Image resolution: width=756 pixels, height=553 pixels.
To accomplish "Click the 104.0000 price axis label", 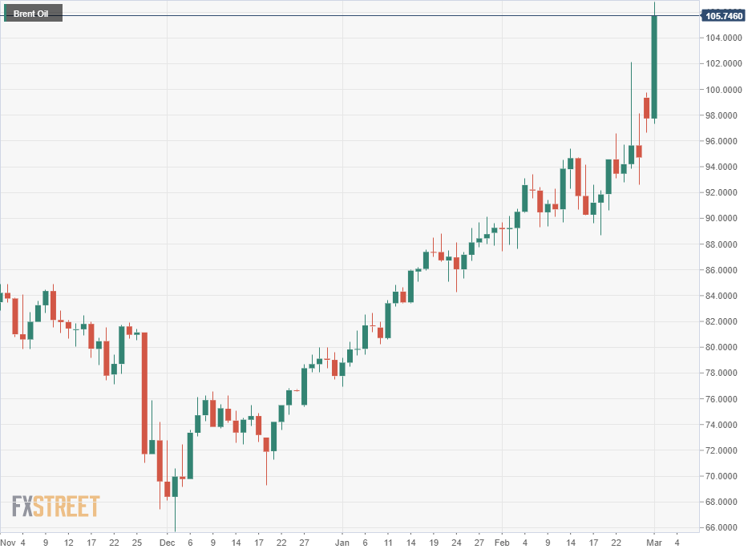I will click(722, 38).
